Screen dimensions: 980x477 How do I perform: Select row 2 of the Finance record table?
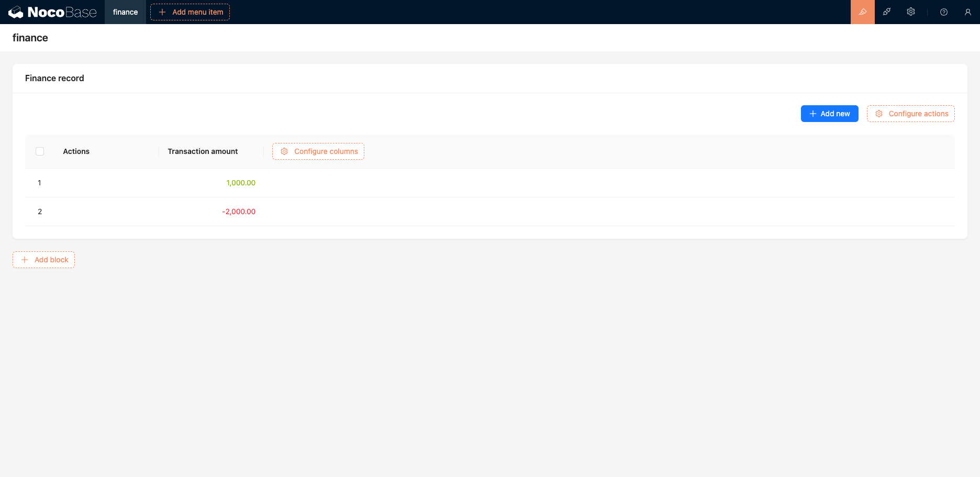tap(39, 212)
